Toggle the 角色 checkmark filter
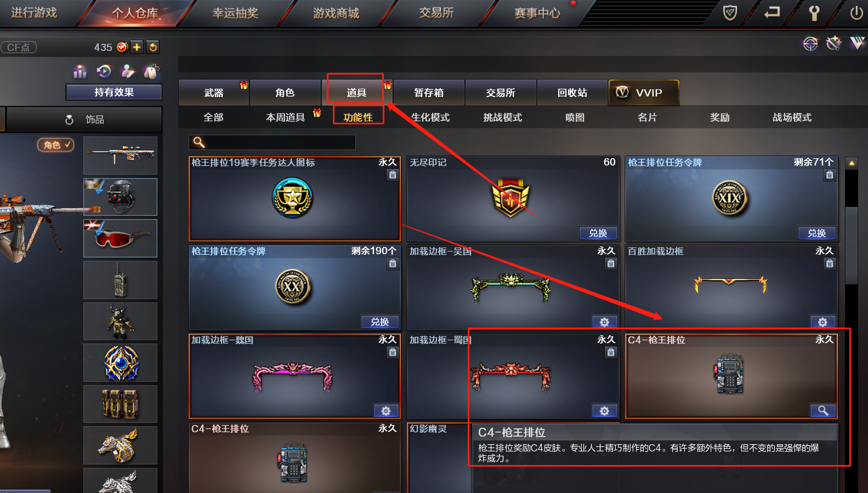 point(56,145)
